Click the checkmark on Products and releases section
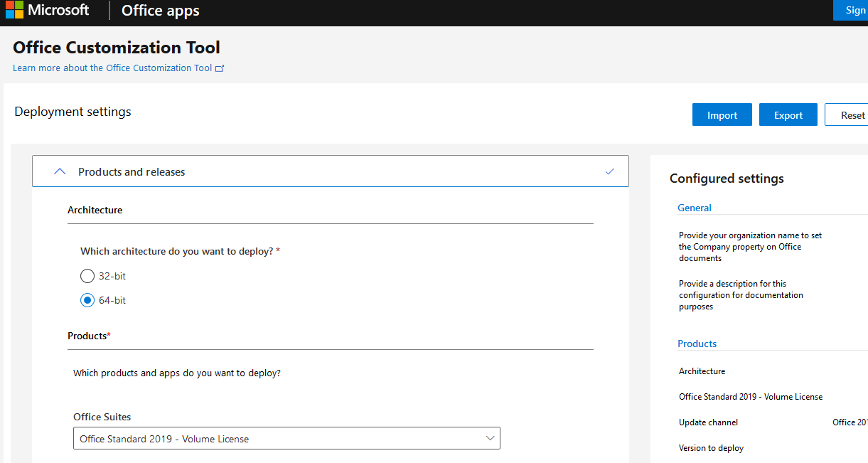Image resolution: width=868 pixels, height=463 pixels. tap(610, 171)
